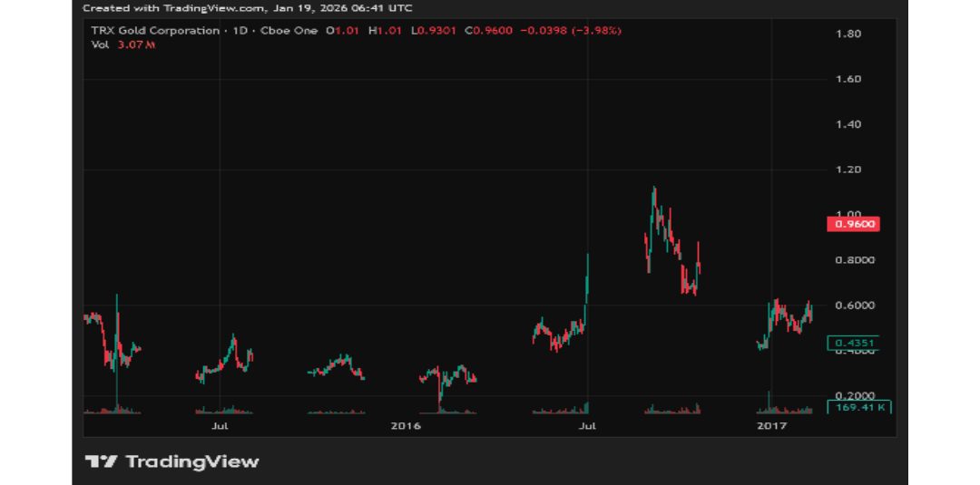Click the -0.0398 (-3.98%) change value

(x=571, y=31)
